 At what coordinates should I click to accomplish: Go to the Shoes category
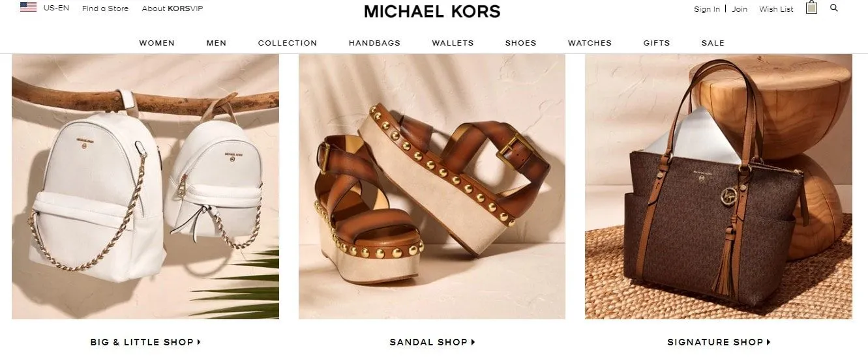coord(520,43)
